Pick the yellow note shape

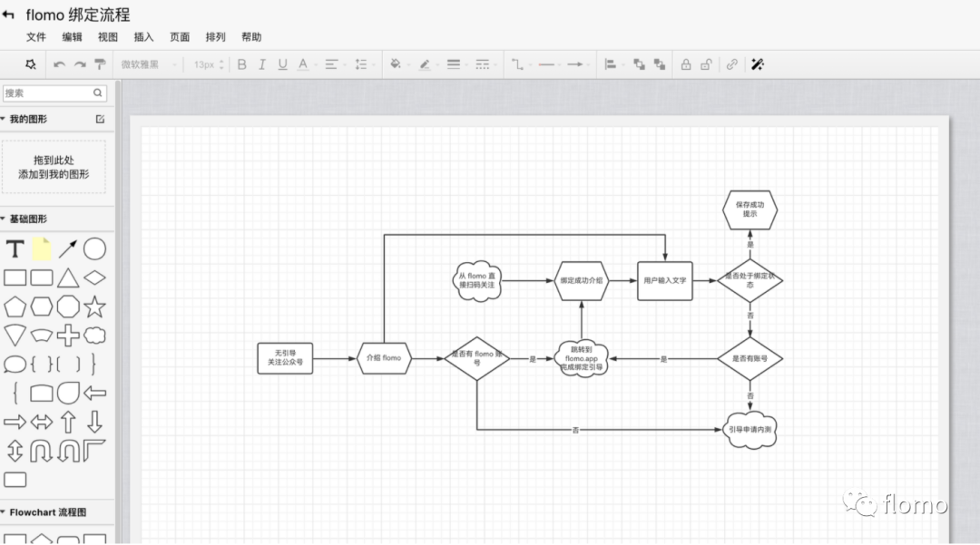42,248
